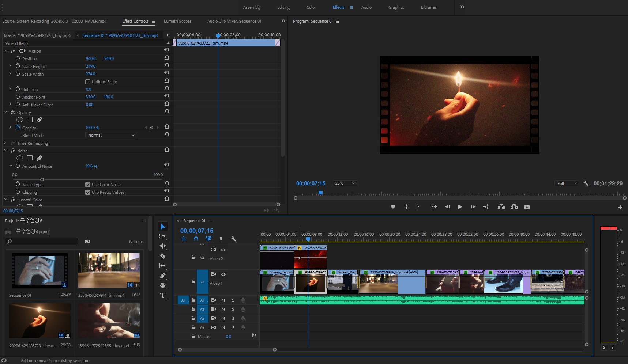Image resolution: width=628 pixels, height=364 pixels.
Task: Uncheck Use Color Noise
Action: 88,185
